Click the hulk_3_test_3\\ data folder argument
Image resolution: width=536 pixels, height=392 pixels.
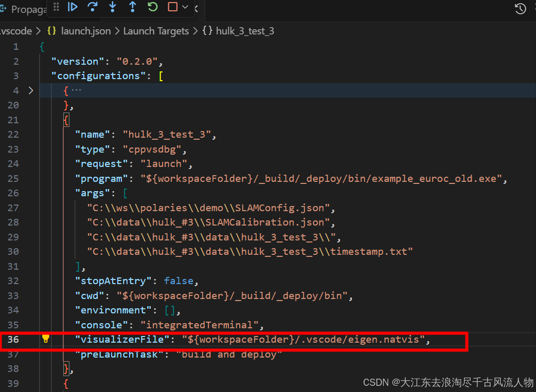211,237
